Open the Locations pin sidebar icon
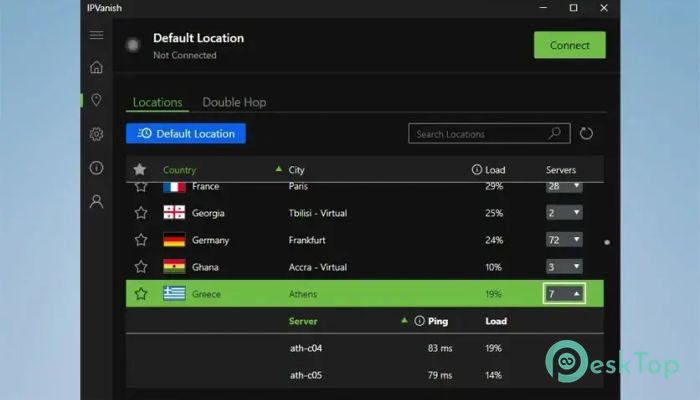The width and height of the screenshot is (700, 400). pos(96,100)
